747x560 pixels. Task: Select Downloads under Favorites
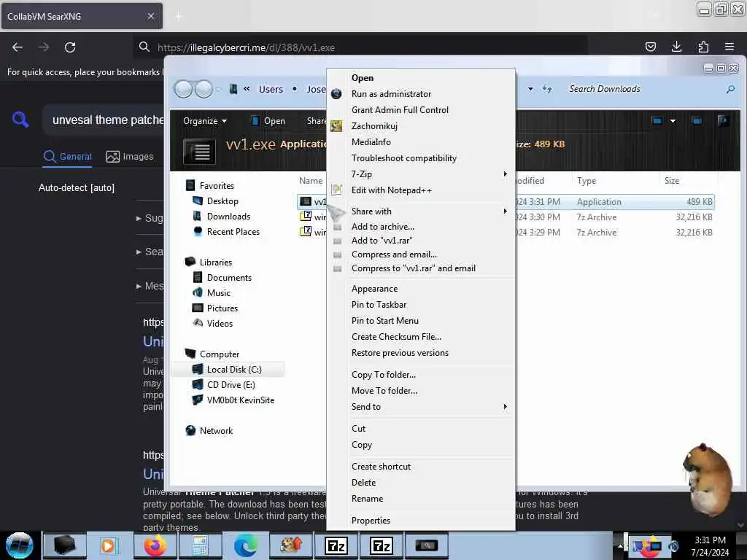228,216
